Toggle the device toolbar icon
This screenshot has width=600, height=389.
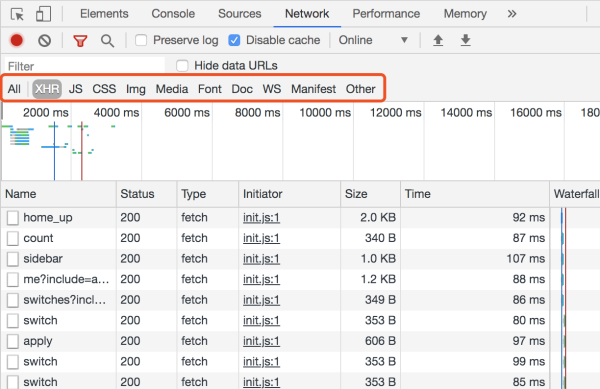tap(43, 14)
